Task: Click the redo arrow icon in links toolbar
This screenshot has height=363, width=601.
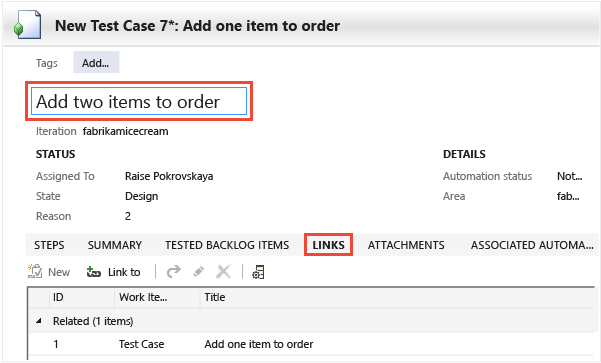Action: coord(174,272)
